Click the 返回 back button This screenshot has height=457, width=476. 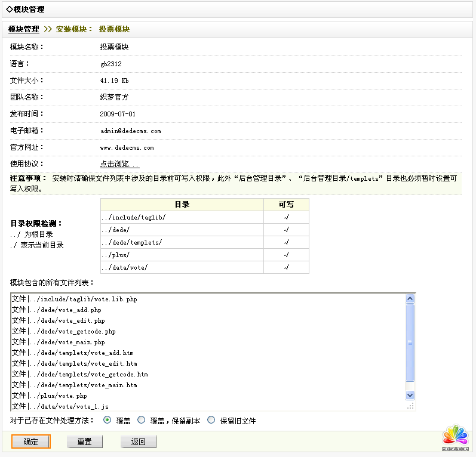click(x=139, y=441)
